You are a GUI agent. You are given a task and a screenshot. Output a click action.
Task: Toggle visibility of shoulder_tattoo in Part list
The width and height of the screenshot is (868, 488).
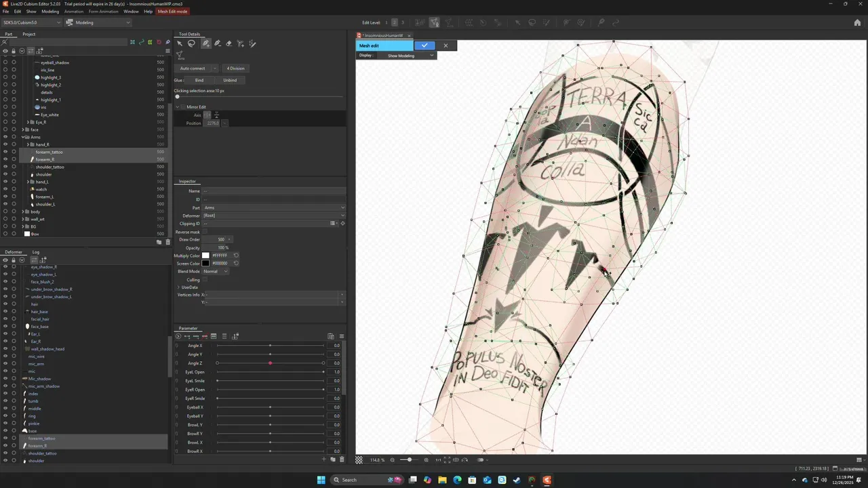tap(5, 167)
